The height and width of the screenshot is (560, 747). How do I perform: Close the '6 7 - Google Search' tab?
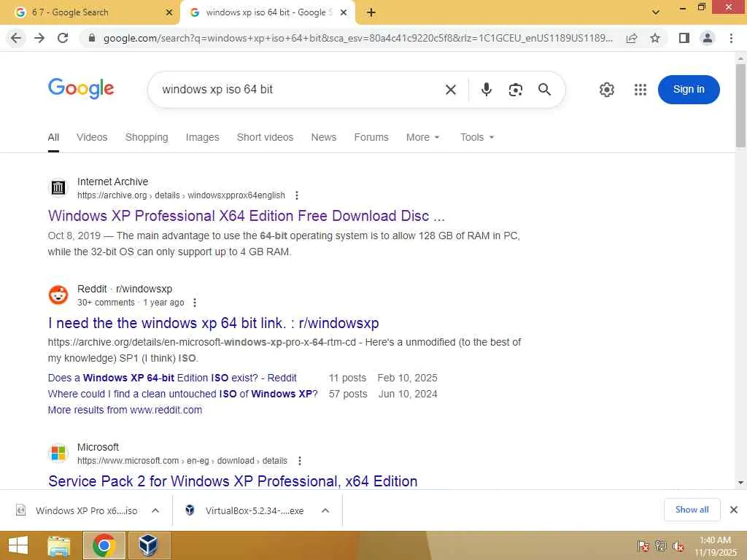coord(169,12)
